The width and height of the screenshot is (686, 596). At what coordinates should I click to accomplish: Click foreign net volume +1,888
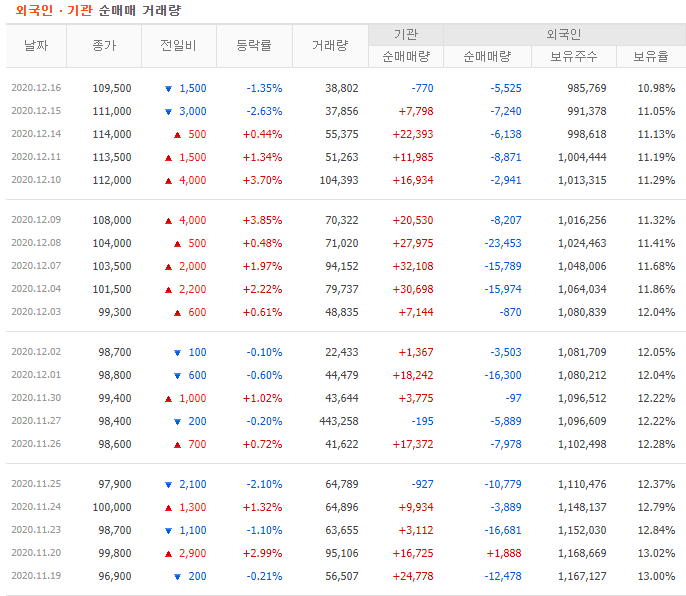point(504,553)
